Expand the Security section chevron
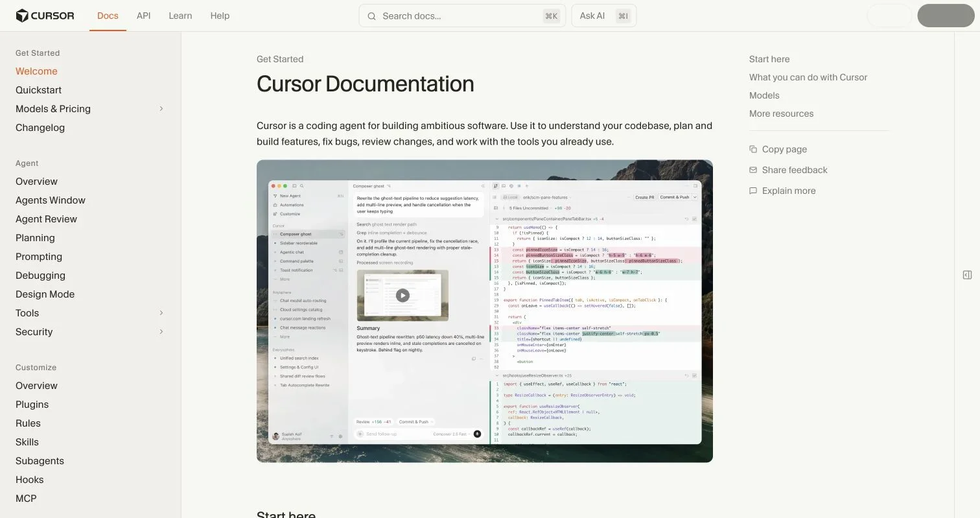The height and width of the screenshot is (518, 980). click(161, 332)
